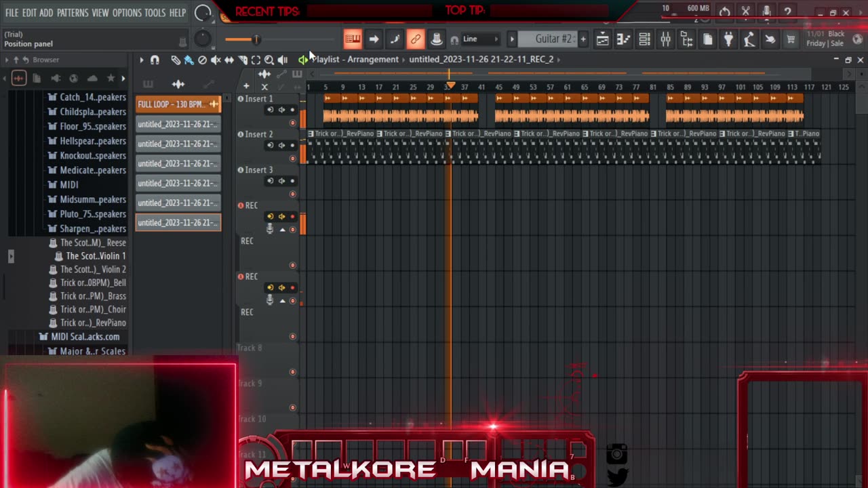Toggle the Browser panel button in the toolbar
This screenshot has height=488, width=868.
point(686,39)
